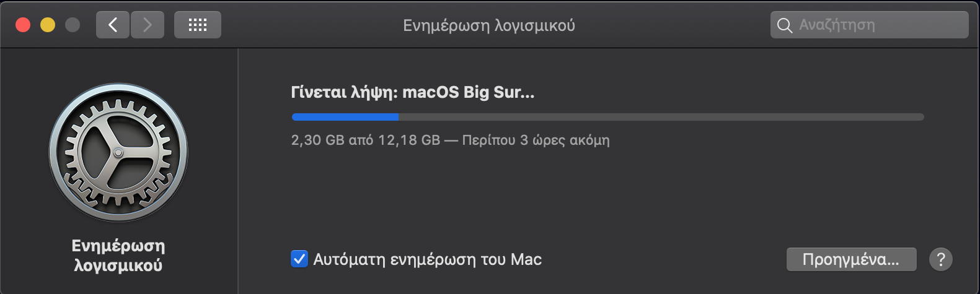Screen dimensions: 980x294
Task: Show all preferences via grid icon
Action: point(198,25)
